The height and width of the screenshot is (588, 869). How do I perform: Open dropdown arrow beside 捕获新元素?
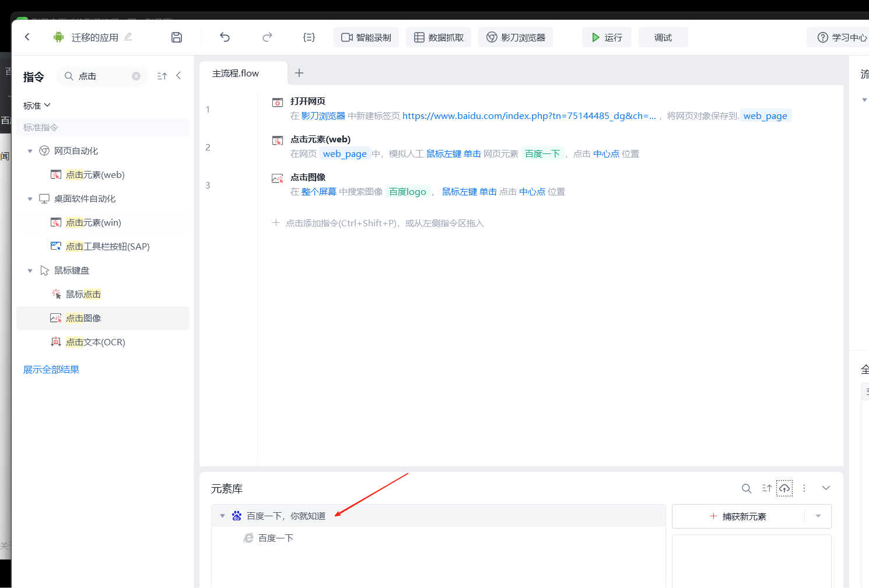click(x=818, y=516)
